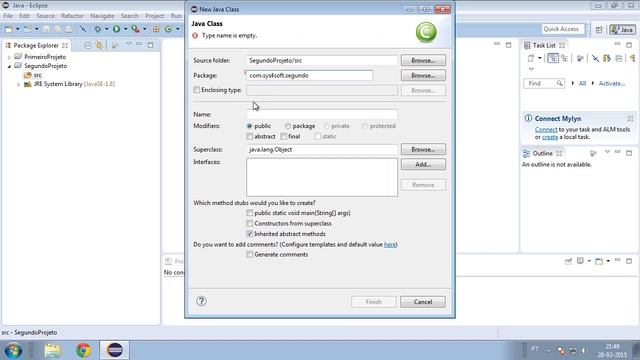Open the Debug dropdown arrow
Viewport: 640px width, 360px height.
106,29
